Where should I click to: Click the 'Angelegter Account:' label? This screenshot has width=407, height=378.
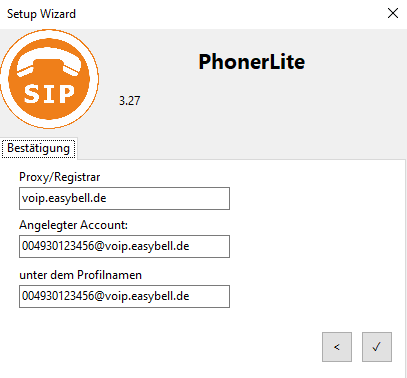73,225
